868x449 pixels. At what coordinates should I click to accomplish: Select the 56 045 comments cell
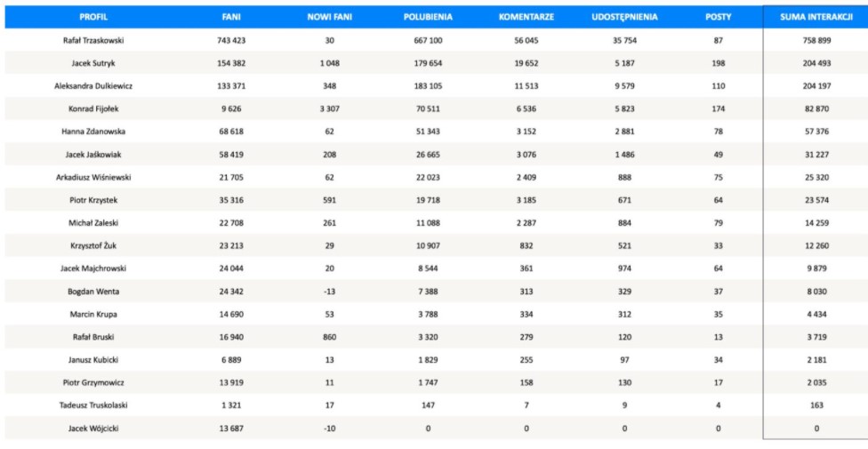coord(526,40)
